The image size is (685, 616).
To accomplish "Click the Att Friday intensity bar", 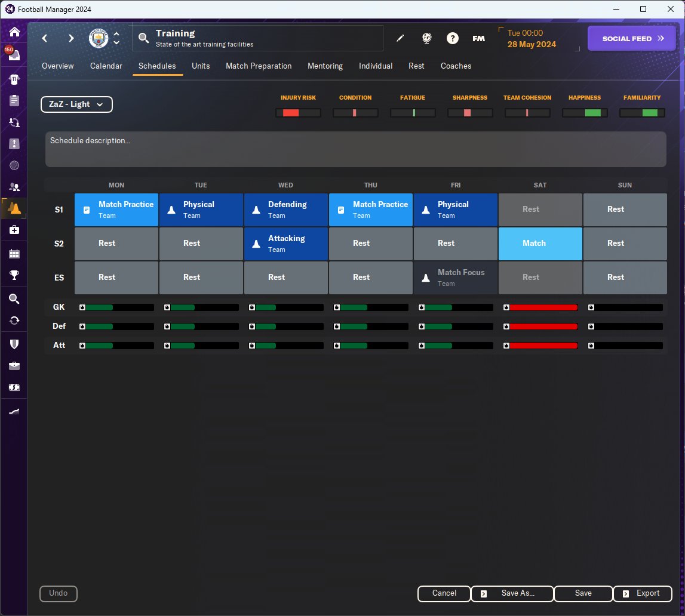I will tap(459, 346).
